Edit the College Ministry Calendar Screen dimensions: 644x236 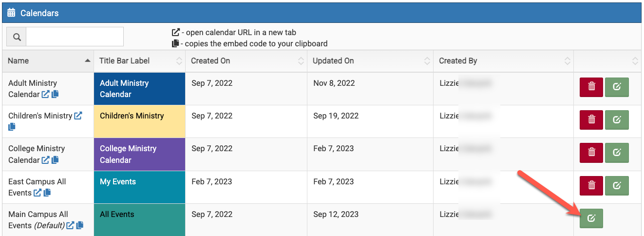pyautogui.click(x=617, y=152)
